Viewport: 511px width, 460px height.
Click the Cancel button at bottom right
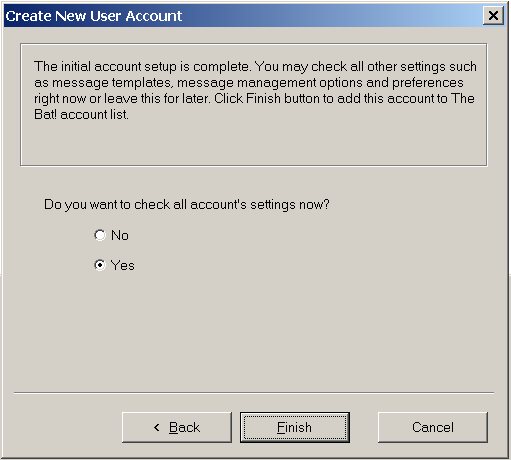click(x=433, y=427)
